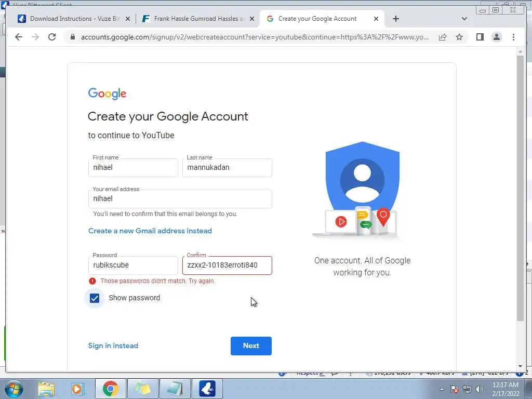Image resolution: width=532 pixels, height=399 pixels.
Task: Click the password mismatch error icon
Action: pyautogui.click(x=92, y=281)
